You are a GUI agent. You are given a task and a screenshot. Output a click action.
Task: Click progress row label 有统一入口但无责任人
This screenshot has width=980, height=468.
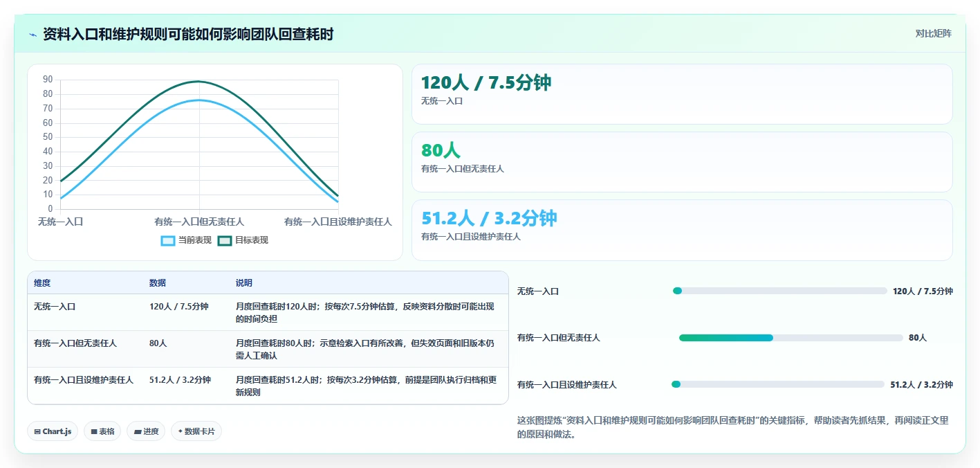[x=559, y=338]
